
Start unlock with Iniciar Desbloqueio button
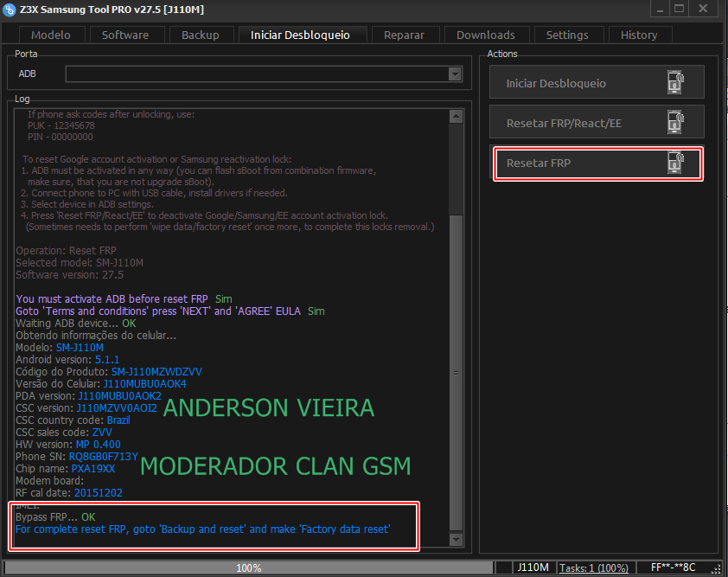pyautogui.click(x=597, y=82)
